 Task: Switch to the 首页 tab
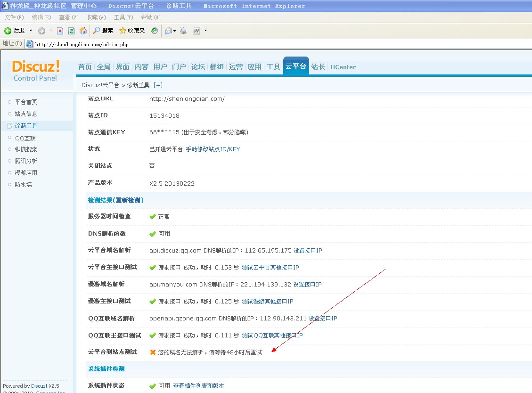pos(85,67)
